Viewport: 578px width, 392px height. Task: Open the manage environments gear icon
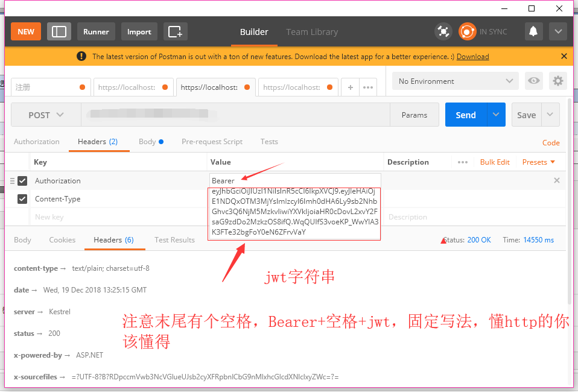[557, 81]
